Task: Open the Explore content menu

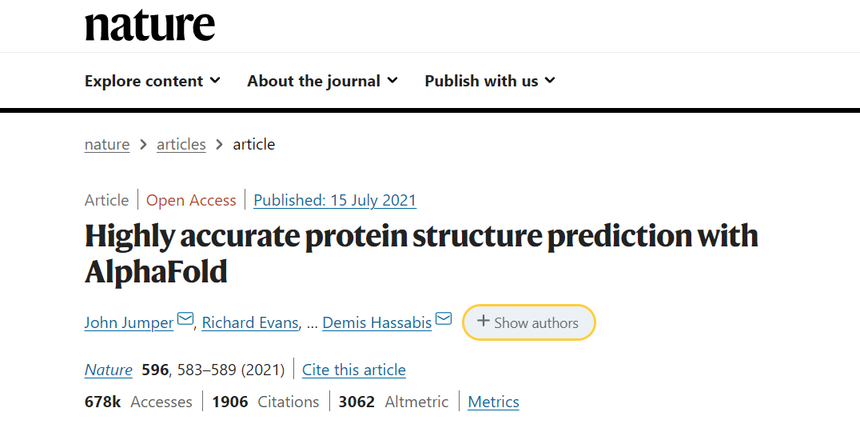Action: pos(152,81)
